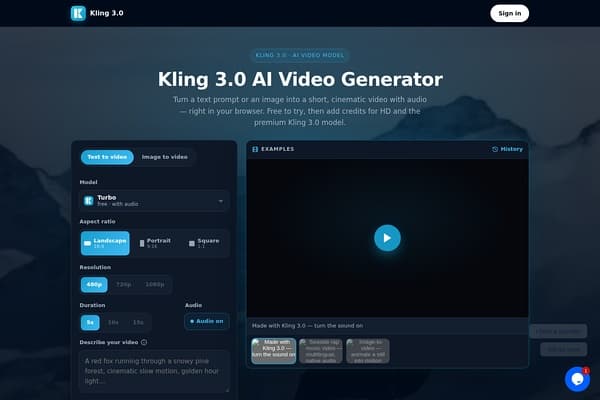The width and height of the screenshot is (600, 400).
Task: Click 'Made with Kling 3.0 — turn the sound on' caption
Action: [x=307, y=326]
